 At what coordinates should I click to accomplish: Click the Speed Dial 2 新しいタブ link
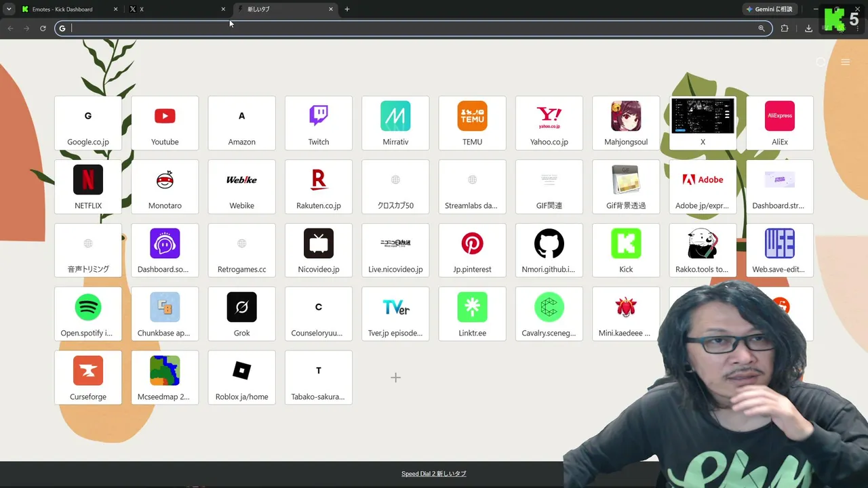pyautogui.click(x=434, y=474)
